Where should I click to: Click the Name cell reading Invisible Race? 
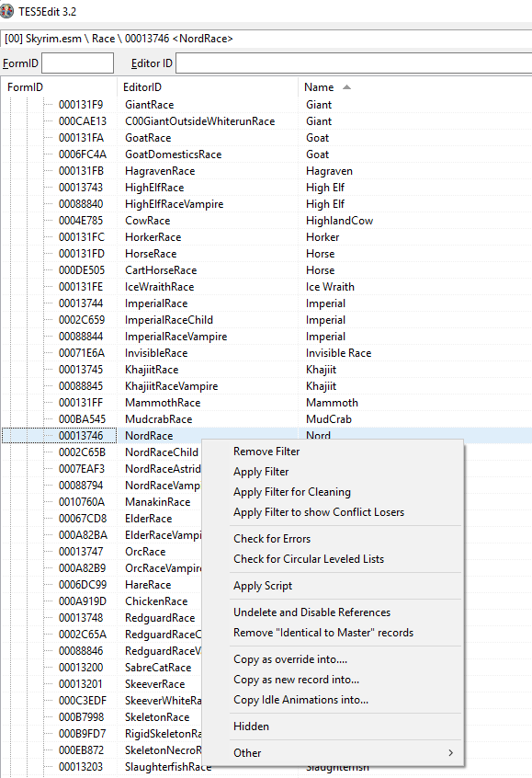click(x=338, y=353)
